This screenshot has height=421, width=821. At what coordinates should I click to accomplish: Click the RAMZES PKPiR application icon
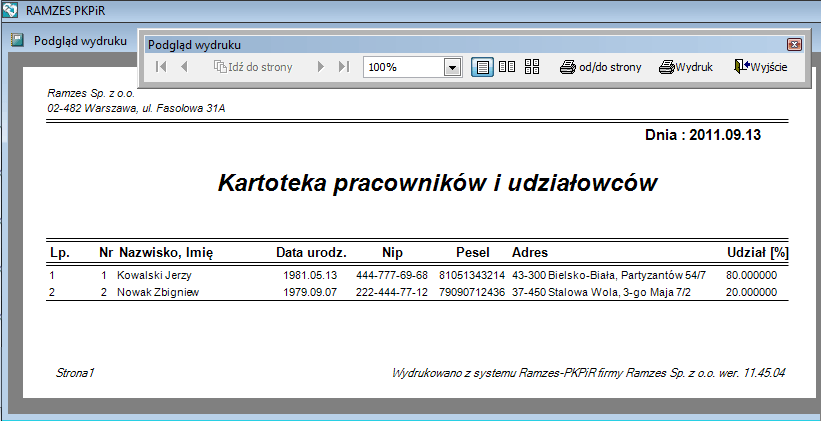pos(10,10)
